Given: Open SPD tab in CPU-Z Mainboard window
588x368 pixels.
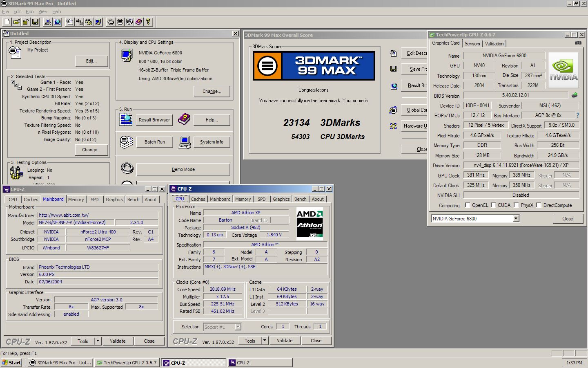Looking at the screenshot, I should (x=95, y=200).
